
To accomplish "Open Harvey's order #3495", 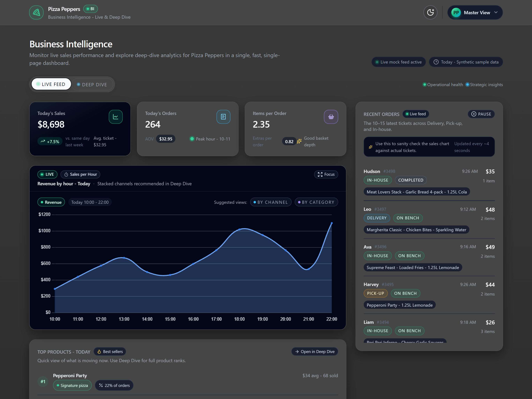I will pos(429,295).
